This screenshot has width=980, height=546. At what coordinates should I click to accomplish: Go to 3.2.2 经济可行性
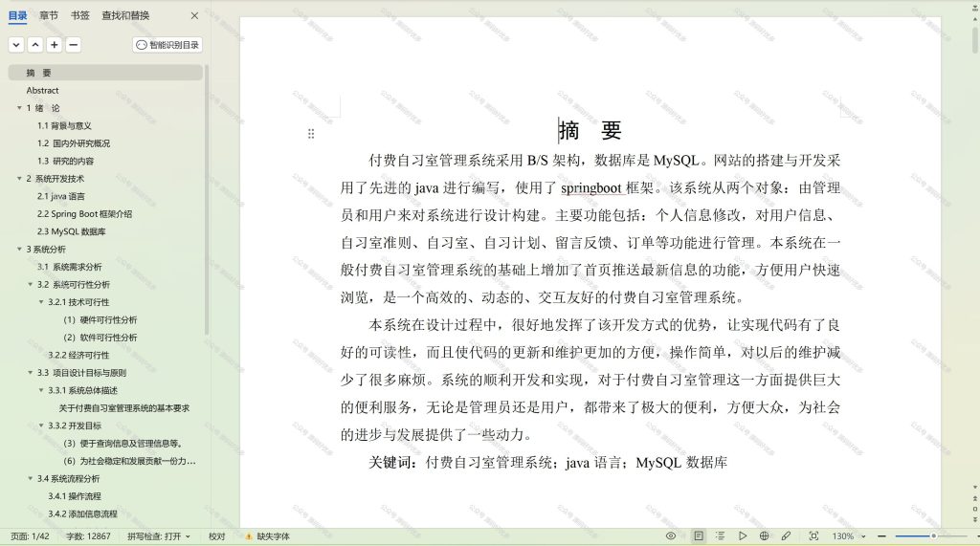coord(78,355)
